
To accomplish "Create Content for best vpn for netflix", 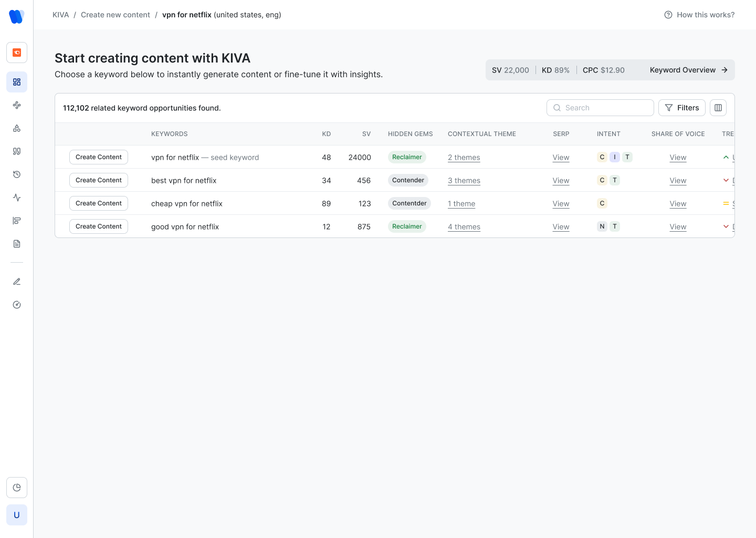I will point(99,180).
